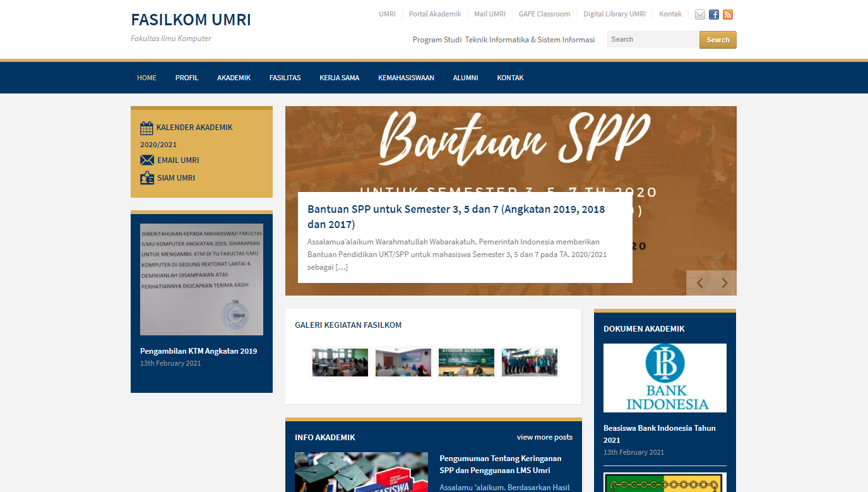Click the GAFE Classroom link
The height and width of the screenshot is (492, 868).
(x=544, y=14)
